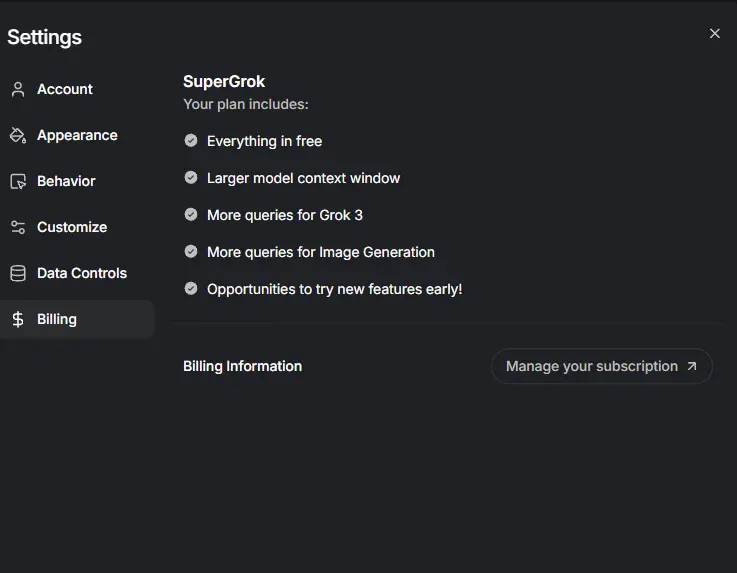Click the arrow icon in Manage your subscription
This screenshot has width=737, height=573.
click(692, 366)
